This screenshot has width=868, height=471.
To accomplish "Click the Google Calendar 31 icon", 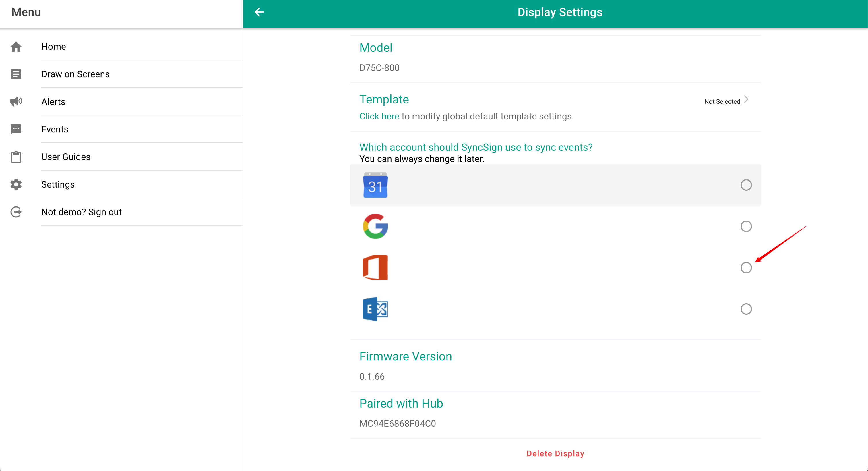I will [375, 185].
